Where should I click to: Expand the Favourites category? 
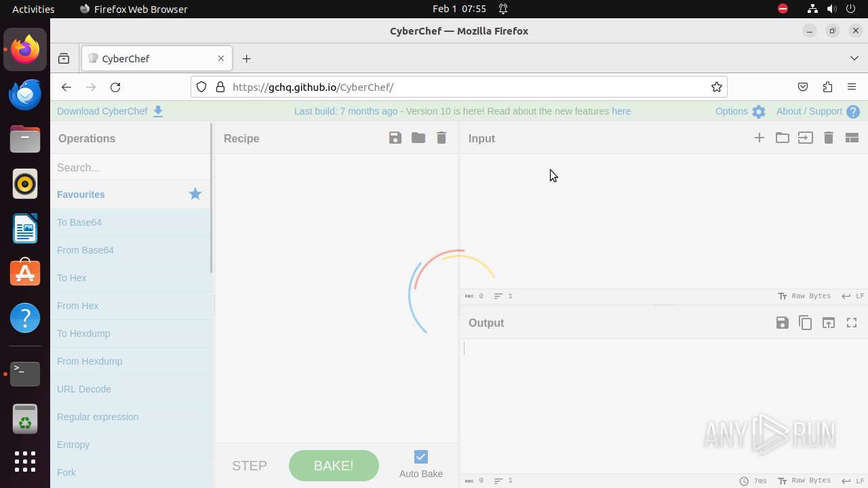[131, 195]
